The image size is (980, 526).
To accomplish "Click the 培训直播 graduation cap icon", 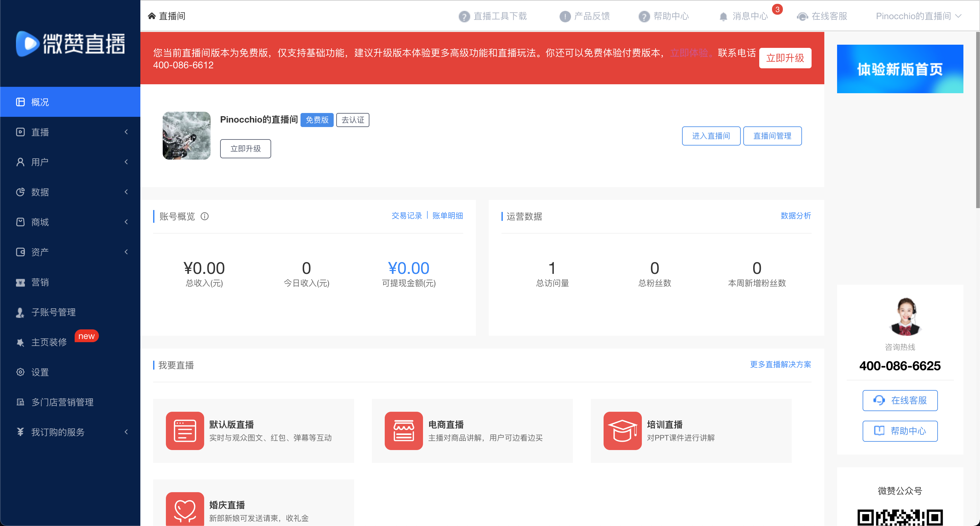I will pos(622,431).
